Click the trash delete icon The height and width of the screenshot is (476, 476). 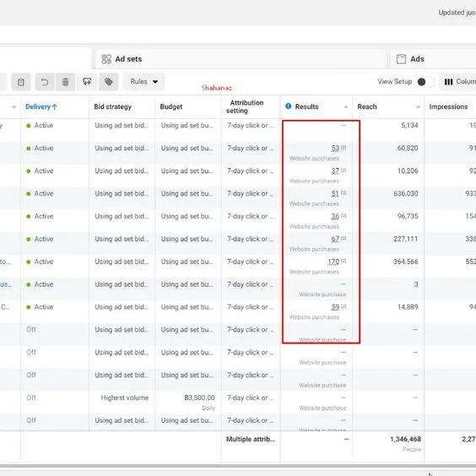pos(65,82)
